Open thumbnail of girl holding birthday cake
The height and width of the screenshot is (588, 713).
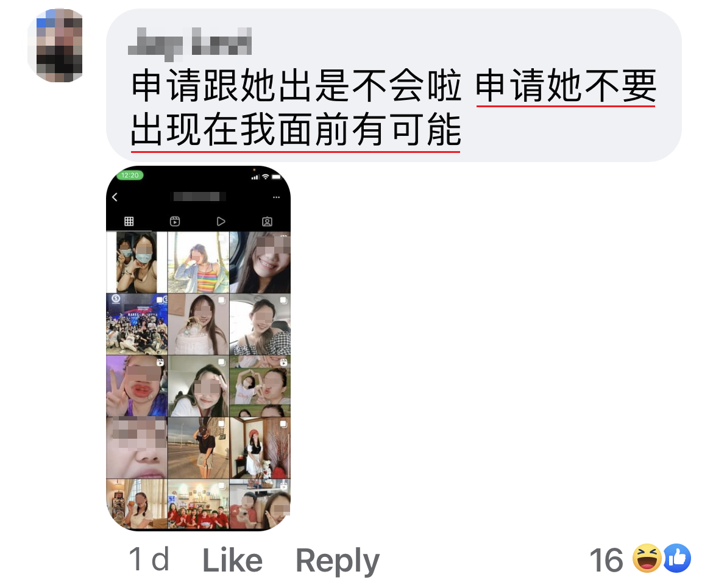pos(198,324)
